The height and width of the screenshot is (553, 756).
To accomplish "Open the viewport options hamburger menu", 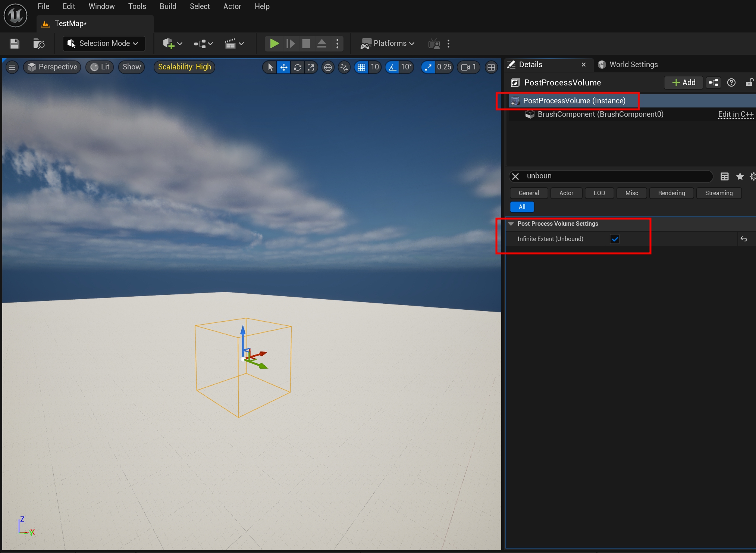I will [12, 67].
